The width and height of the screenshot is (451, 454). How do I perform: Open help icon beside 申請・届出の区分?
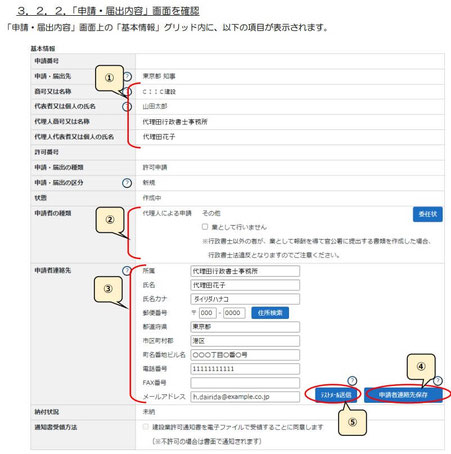click(127, 183)
